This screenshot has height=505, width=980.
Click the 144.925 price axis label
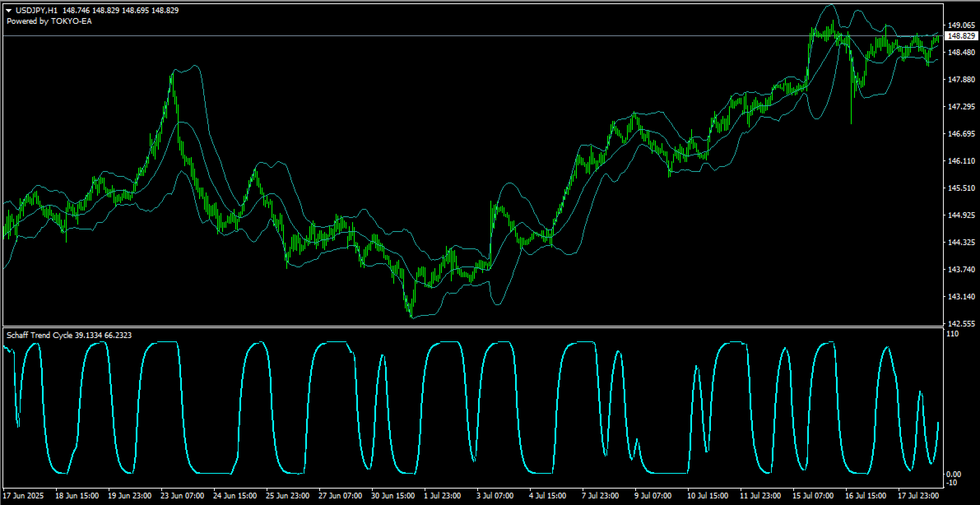tap(961, 215)
